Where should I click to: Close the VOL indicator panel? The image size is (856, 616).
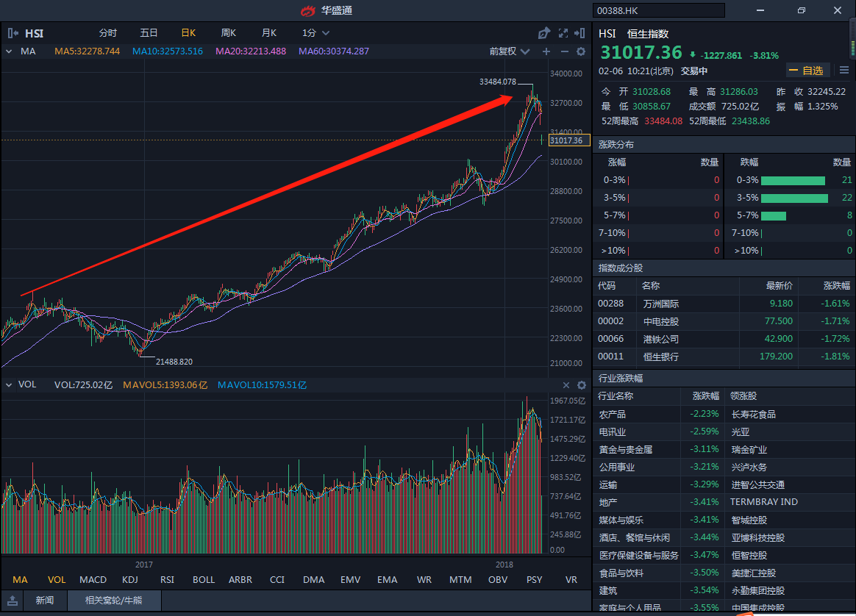(566, 385)
